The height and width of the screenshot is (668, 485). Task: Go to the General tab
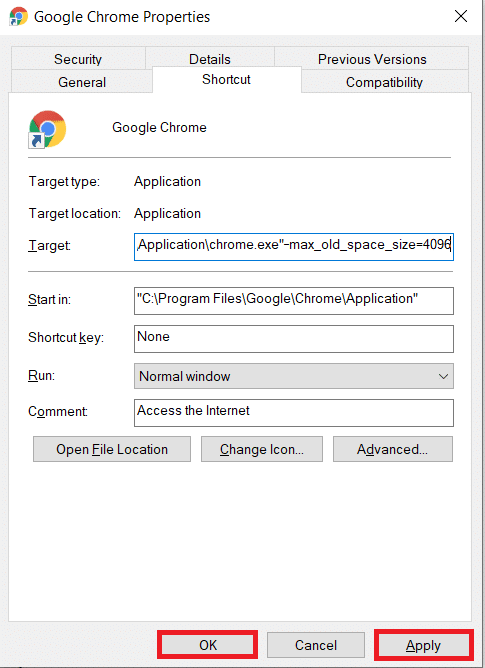tap(82, 82)
